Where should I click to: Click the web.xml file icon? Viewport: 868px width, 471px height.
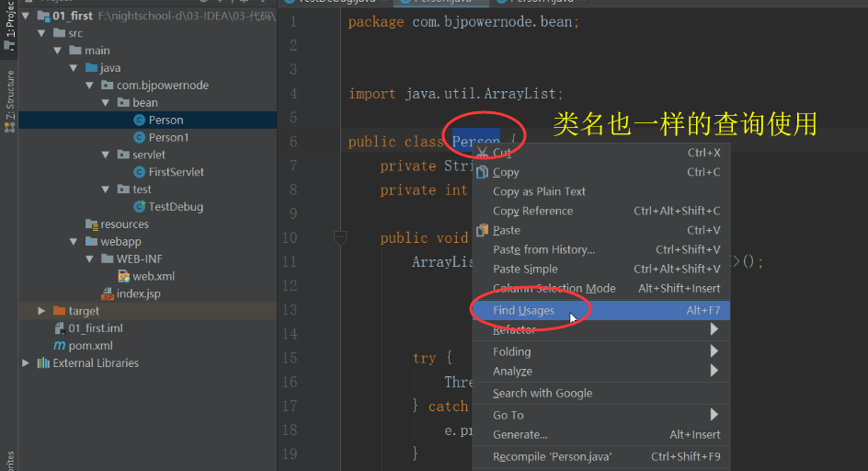click(x=123, y=277)
